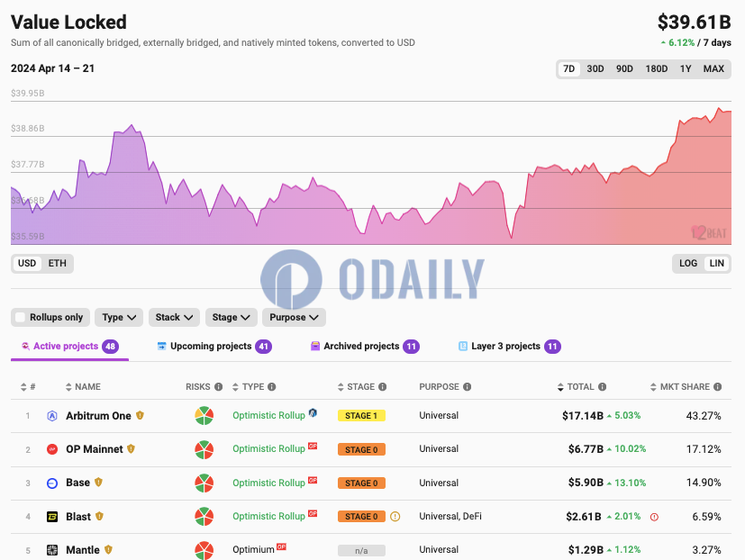
Task: Sort table by TOTAL column
Action: point(576,386)
